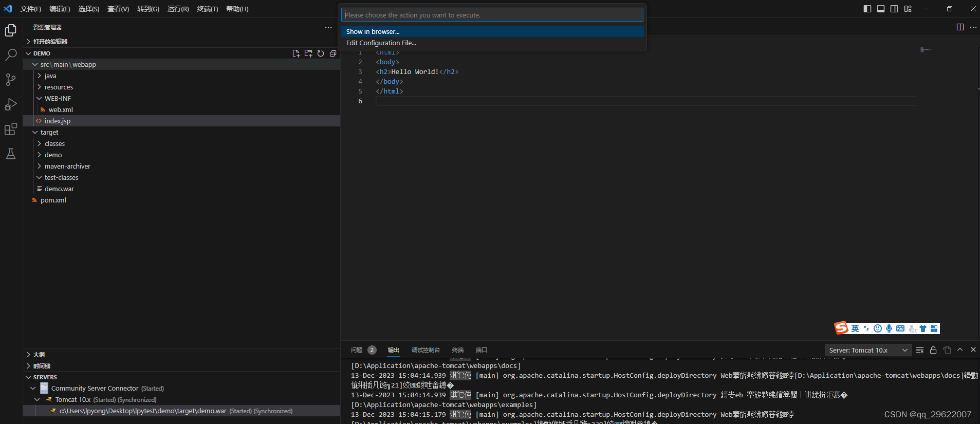Open the Run and Debug view

11,104
